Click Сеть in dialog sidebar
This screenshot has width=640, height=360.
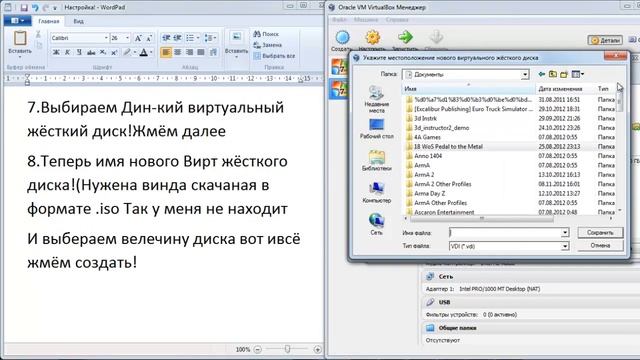376,224
